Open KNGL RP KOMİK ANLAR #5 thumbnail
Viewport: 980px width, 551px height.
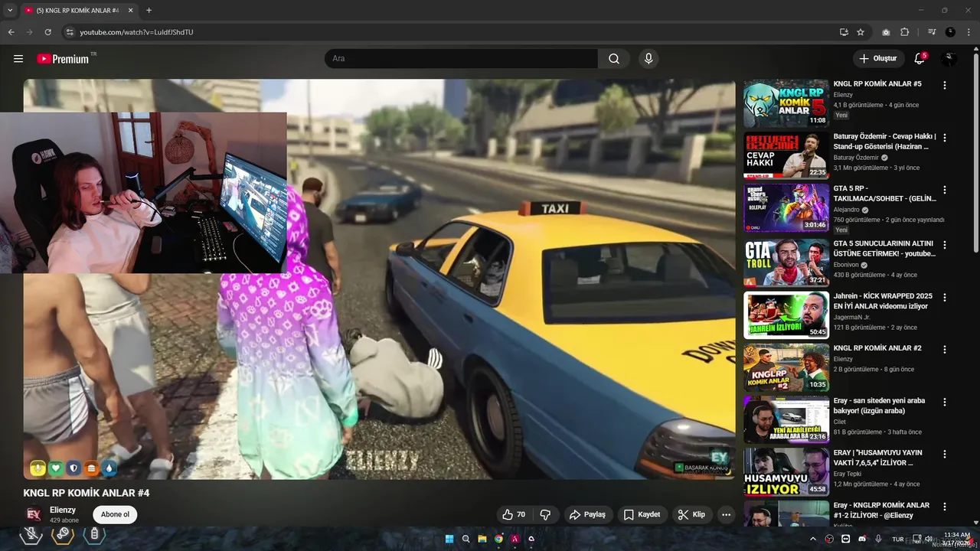coord(786,103)
